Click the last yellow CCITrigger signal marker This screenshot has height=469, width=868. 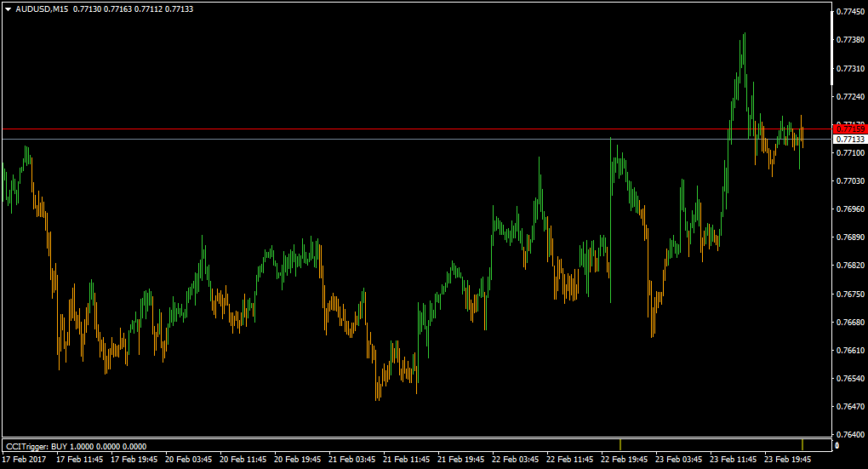click(802, 444)
